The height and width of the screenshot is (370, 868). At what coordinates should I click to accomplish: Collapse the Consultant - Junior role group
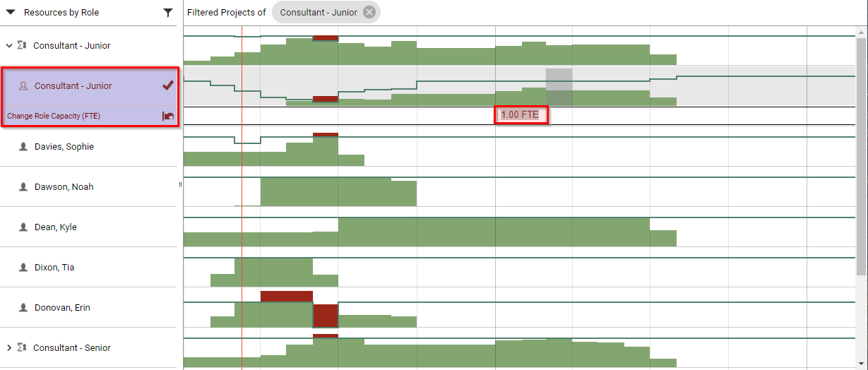9,45
